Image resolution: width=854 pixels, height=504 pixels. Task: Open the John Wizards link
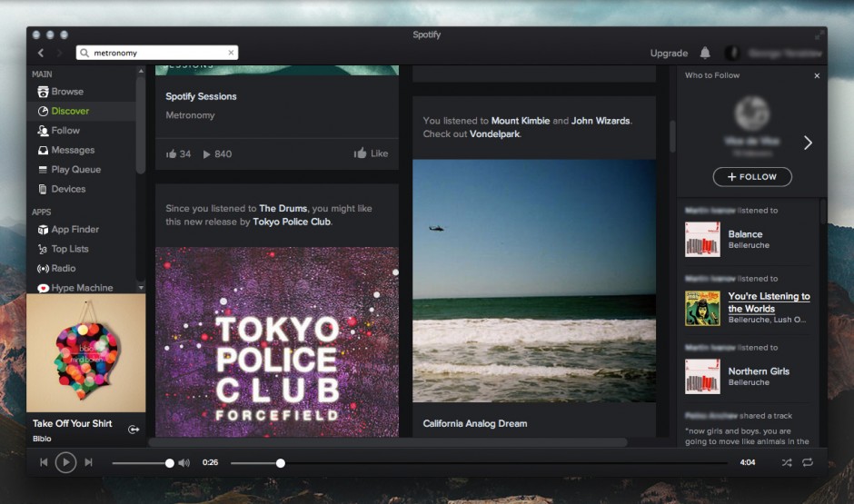(x=601, y=121)
